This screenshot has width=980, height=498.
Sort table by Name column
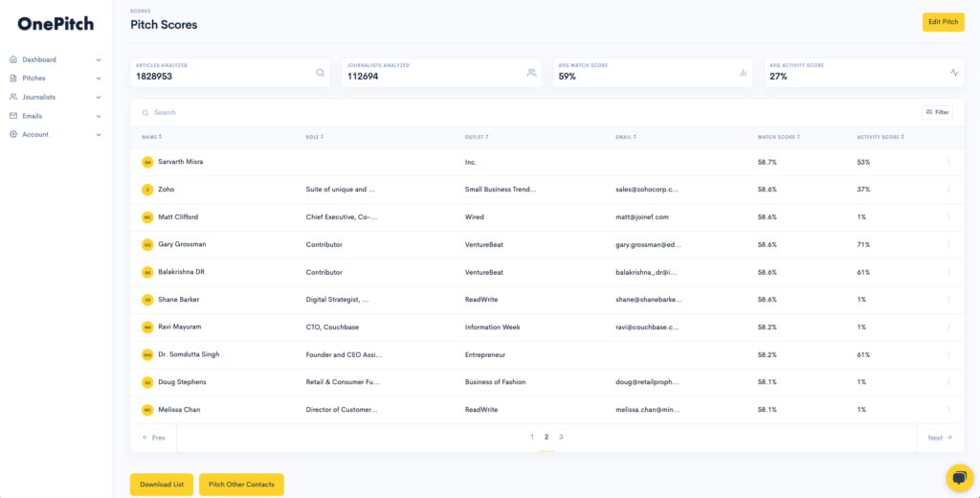tap(151, 136)
